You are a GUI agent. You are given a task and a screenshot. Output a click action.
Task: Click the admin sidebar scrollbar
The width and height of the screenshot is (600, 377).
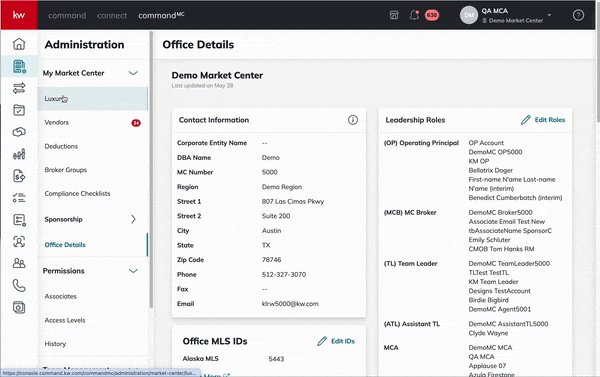[151, 170]
